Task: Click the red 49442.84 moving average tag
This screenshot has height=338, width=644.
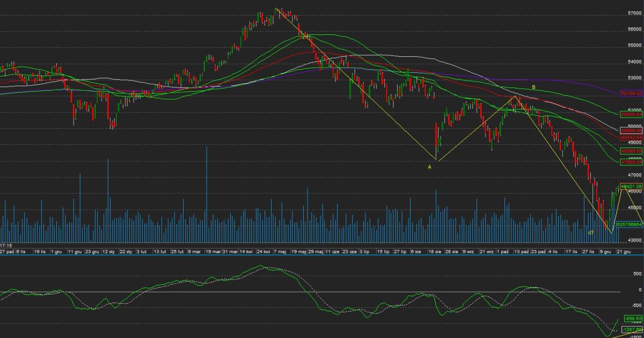Action: (x=631, y=137)
